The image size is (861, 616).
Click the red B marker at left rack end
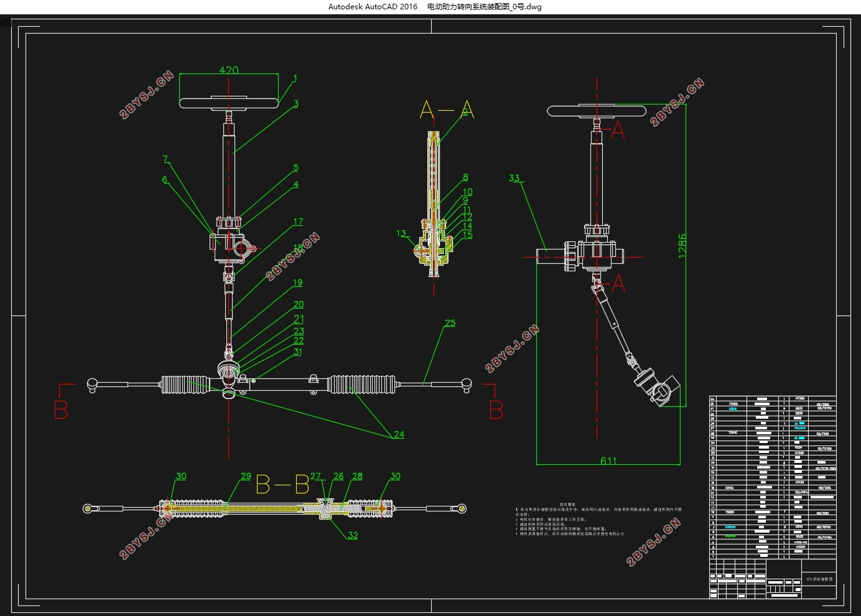61,411
